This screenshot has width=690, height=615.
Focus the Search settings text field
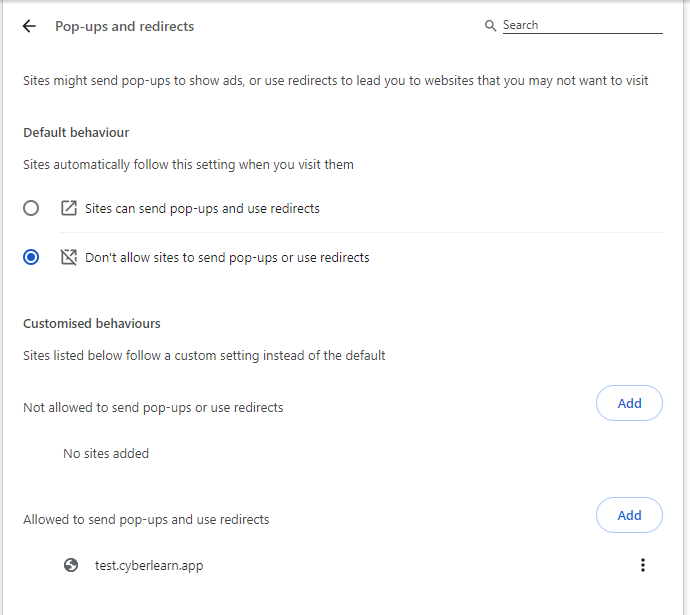pyautogui.click(x=583, y=26)
